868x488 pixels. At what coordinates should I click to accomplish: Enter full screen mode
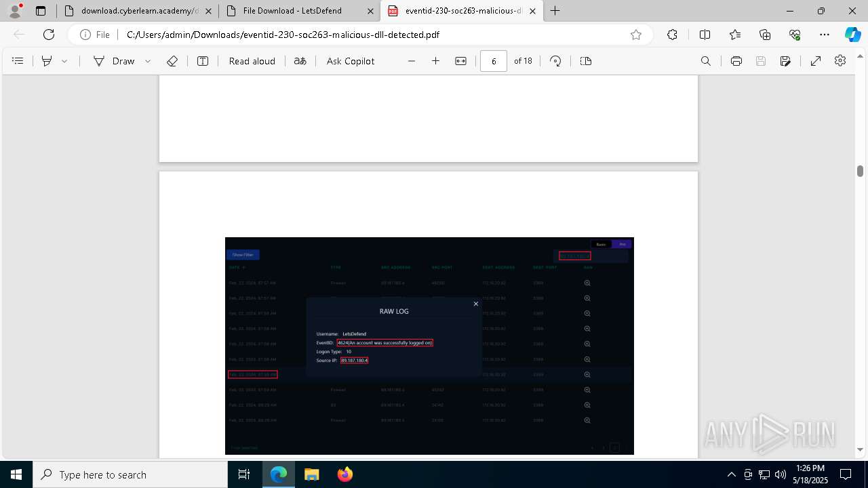pyautogui.click(x=816, y=61)
